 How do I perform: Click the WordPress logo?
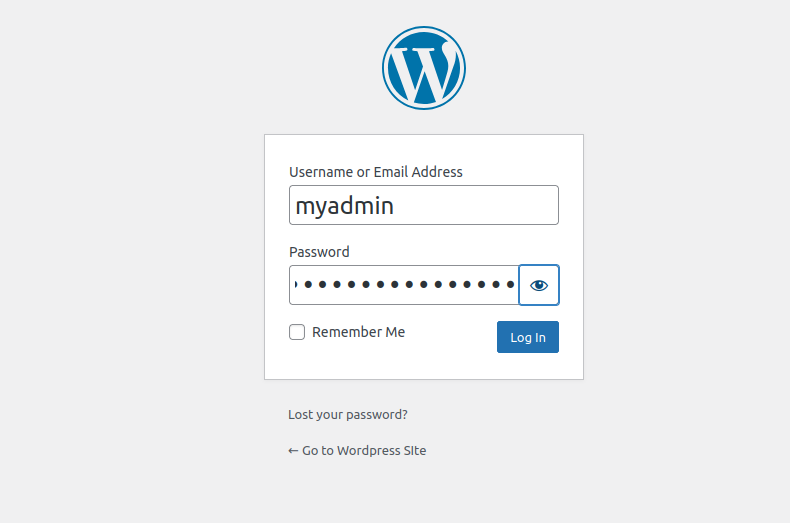[423, 68]
